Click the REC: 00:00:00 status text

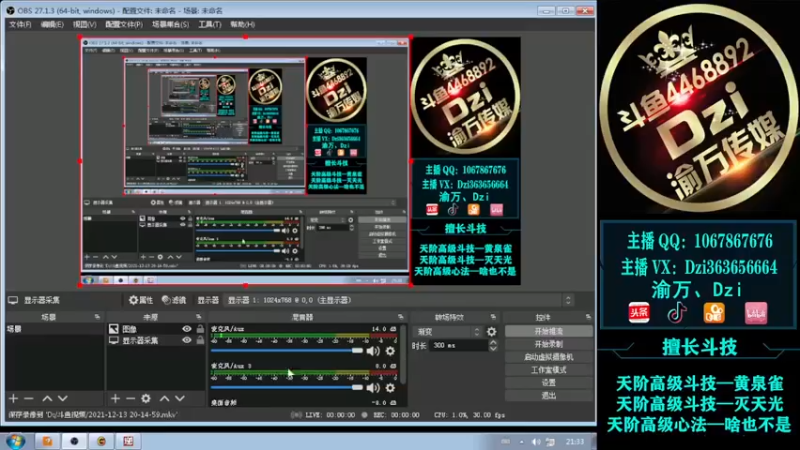point(396,415)
